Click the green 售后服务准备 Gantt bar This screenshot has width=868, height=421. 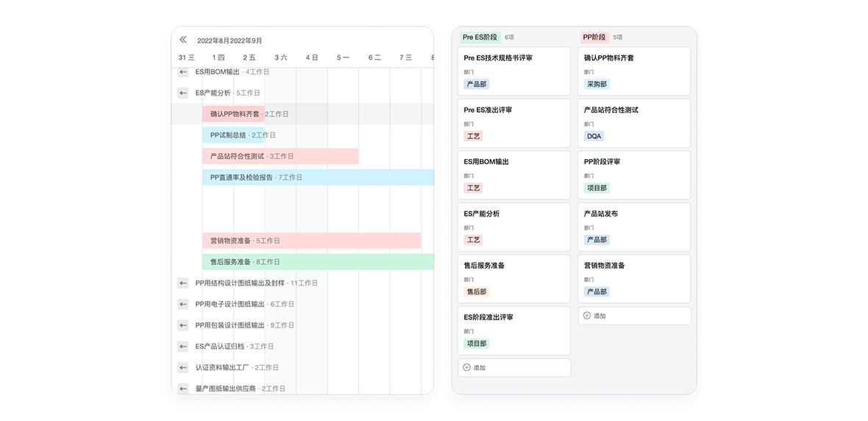316,261
